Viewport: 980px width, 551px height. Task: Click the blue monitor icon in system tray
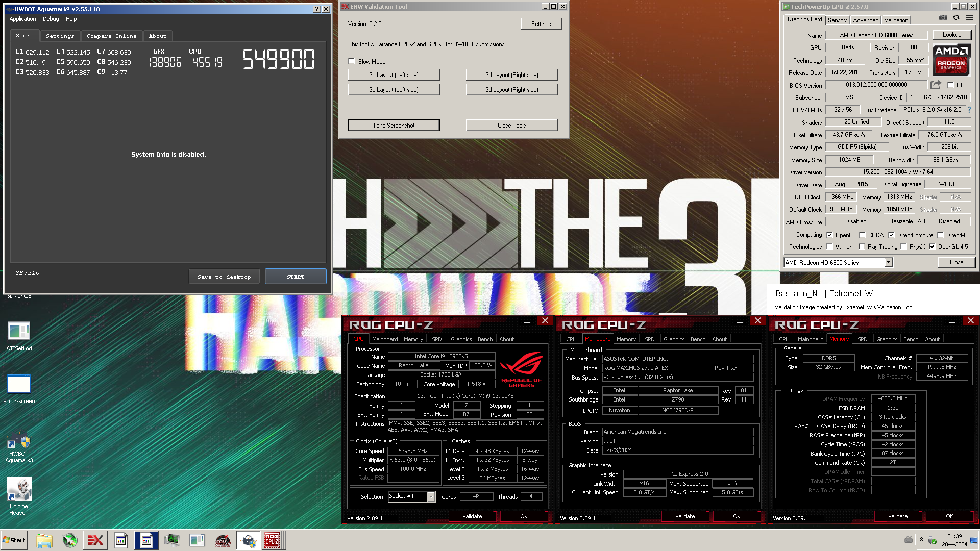(973, 540)
